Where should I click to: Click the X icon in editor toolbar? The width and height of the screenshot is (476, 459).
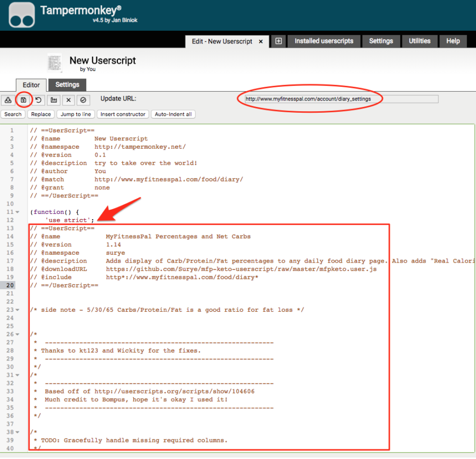[68, 100]
